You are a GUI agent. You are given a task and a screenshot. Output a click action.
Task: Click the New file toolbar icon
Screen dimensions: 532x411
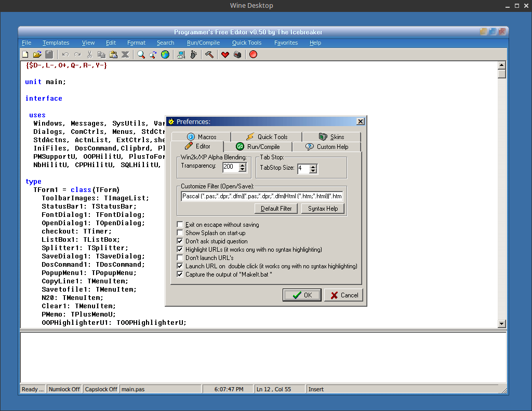click(25, 54)
